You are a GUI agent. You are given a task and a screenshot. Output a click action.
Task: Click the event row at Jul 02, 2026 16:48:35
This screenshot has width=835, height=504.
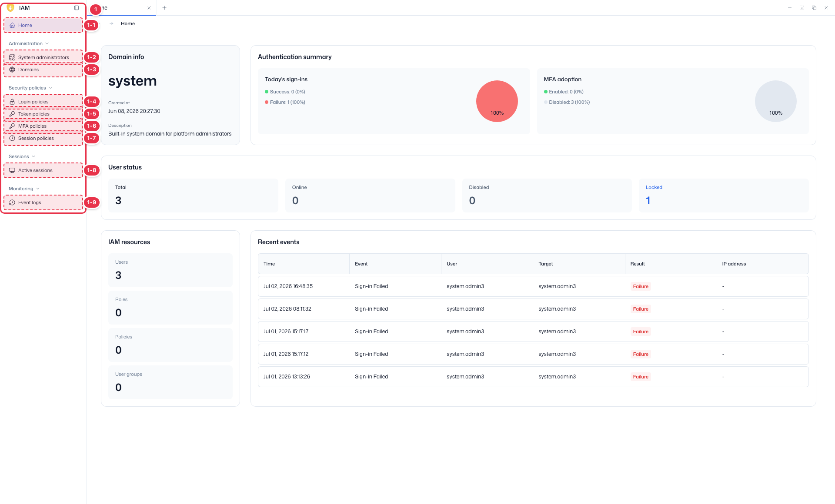pyautogui.click(x=533, y=286)
